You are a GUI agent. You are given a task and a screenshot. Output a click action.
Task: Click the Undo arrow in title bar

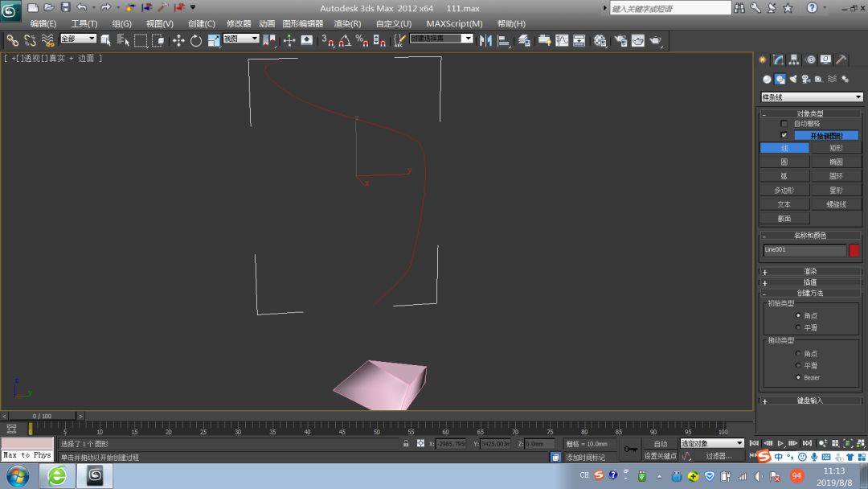[x=82, y=7]
